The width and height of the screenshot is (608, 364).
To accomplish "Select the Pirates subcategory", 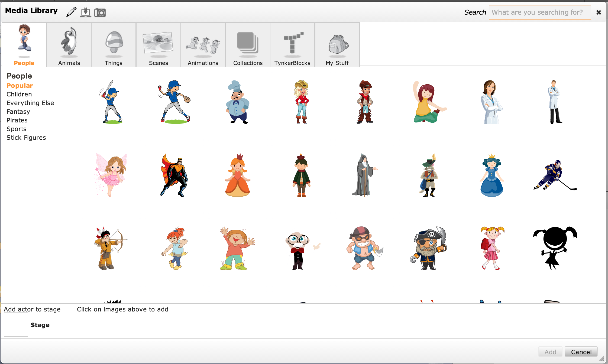I will coord(17,120).
